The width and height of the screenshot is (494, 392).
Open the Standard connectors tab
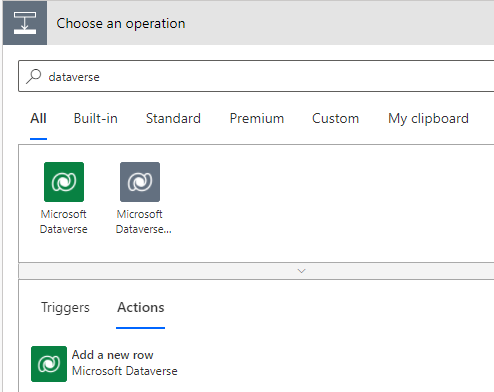pos(173,119)
